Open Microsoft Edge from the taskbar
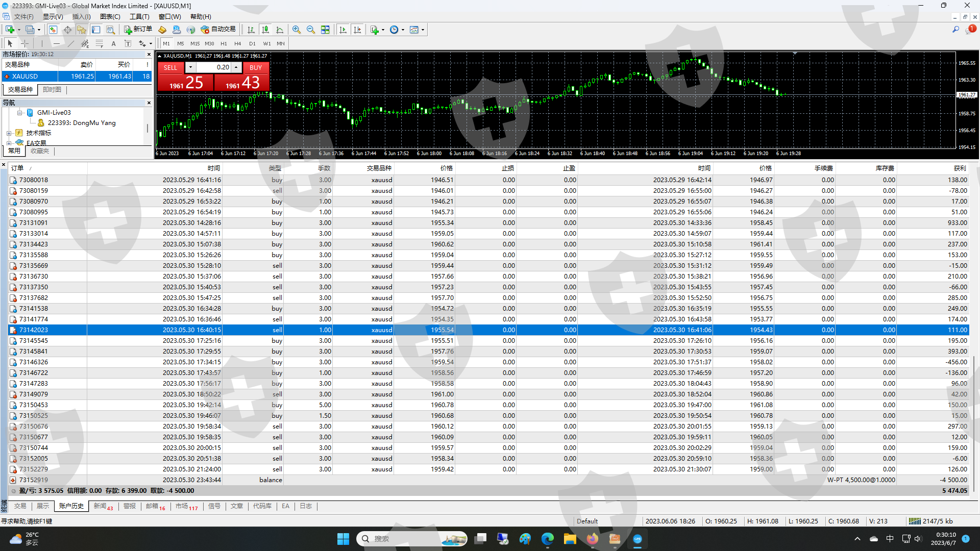Viewport: 980px width, 551px height. coord(547,539)
